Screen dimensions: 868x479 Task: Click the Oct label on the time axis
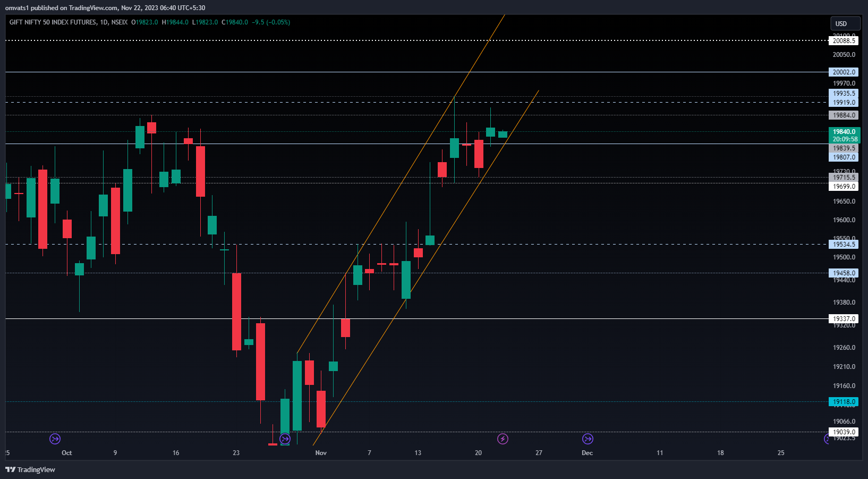pos(66,453)
